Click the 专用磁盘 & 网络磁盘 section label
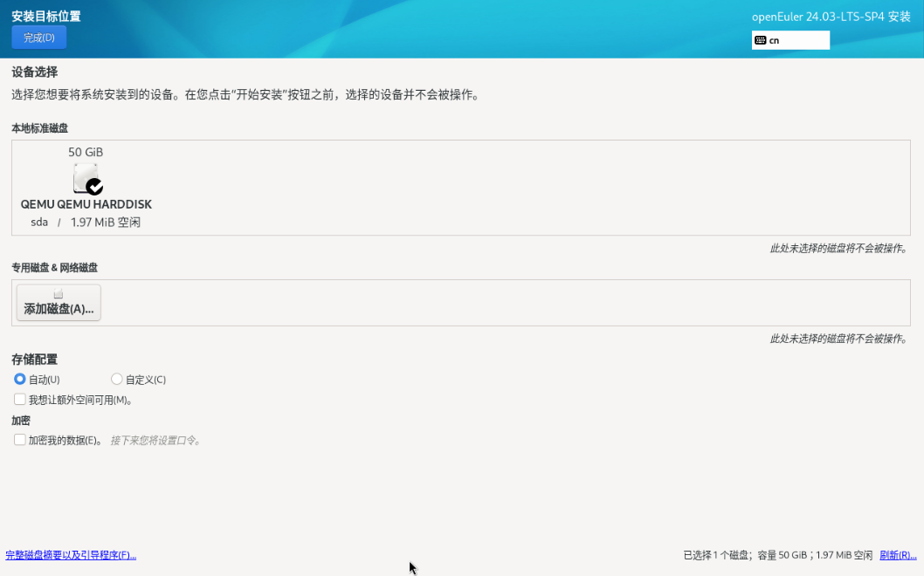 click(54, 267)
